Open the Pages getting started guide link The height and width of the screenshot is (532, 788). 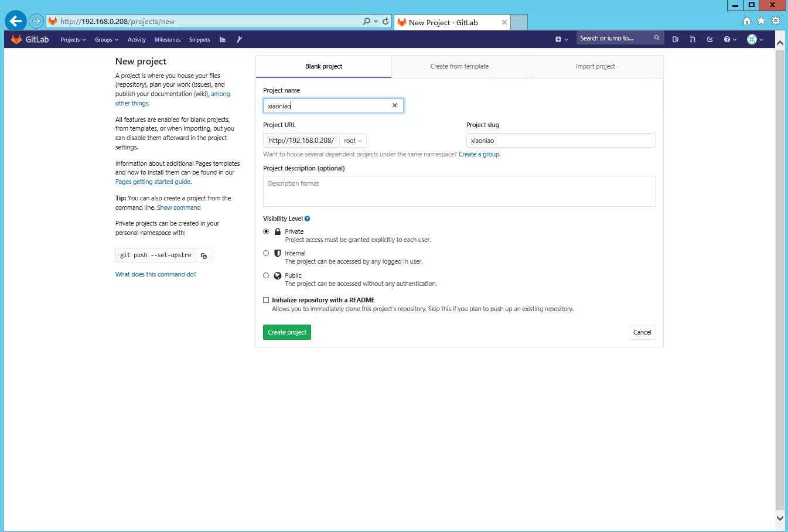tap(153, 182)
